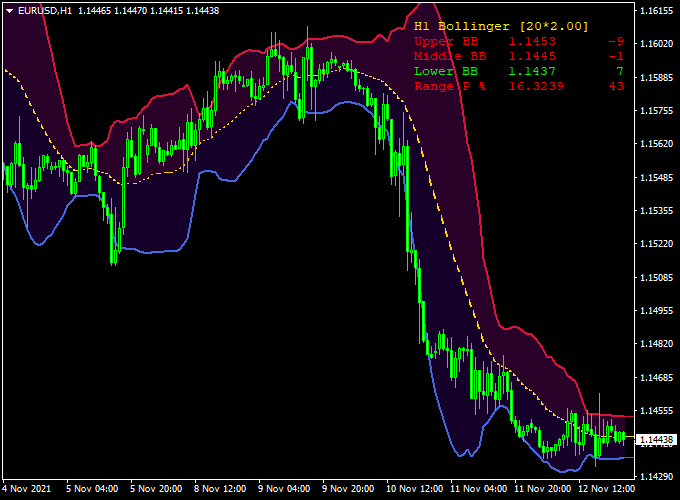The image size is (680, 500).
Task: Click the triangle arrow beside EURUSD,H1
Action: [9, 9]
